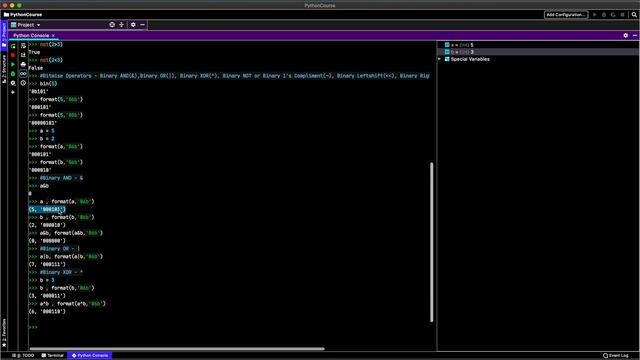Click the 'True' output line
640x360 pixels.
point(34,52)
